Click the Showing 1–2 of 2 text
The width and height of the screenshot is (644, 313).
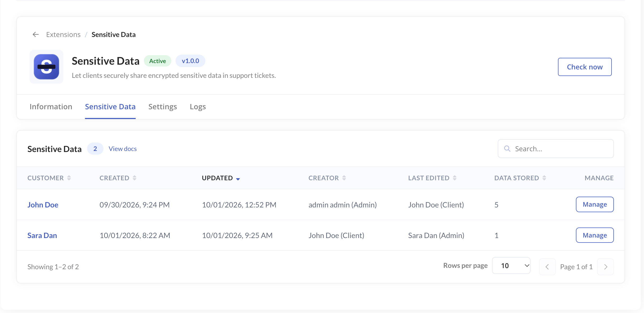point(53,267)
